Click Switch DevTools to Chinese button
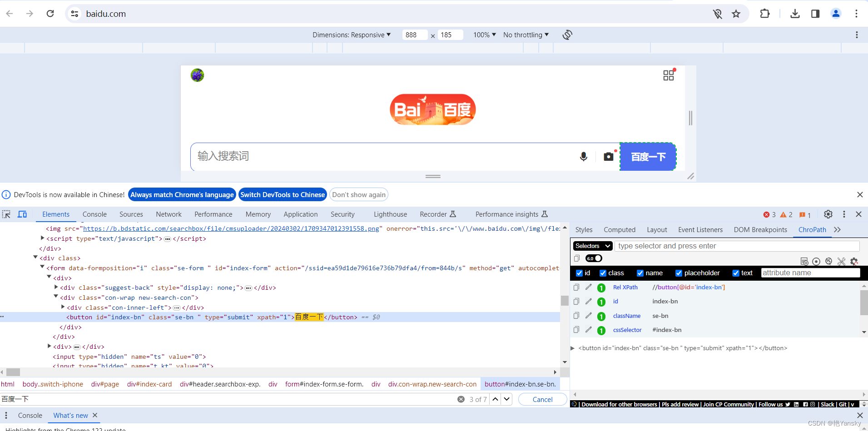 tap(283, 195)
